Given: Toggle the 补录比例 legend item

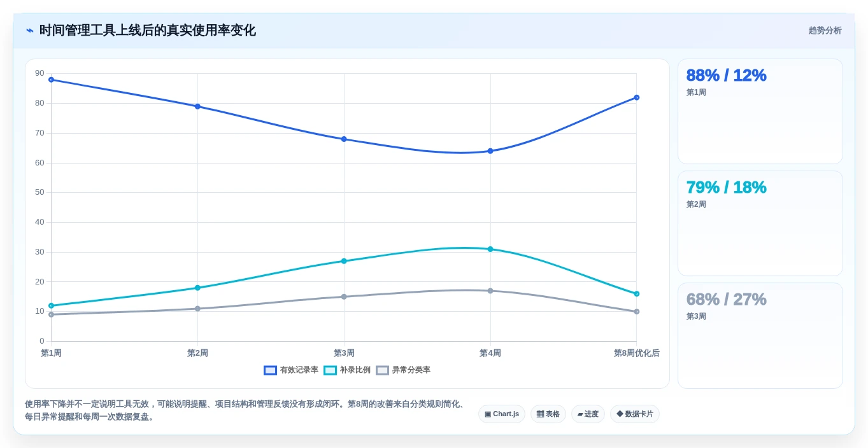Looking at the screenshot, I should coord(347,370).
